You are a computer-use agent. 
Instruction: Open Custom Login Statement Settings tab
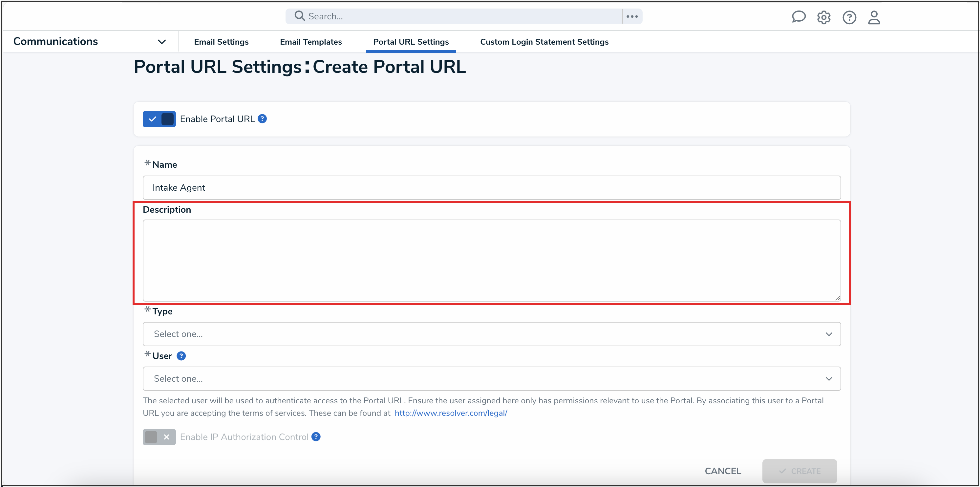[x=544, y=42]
